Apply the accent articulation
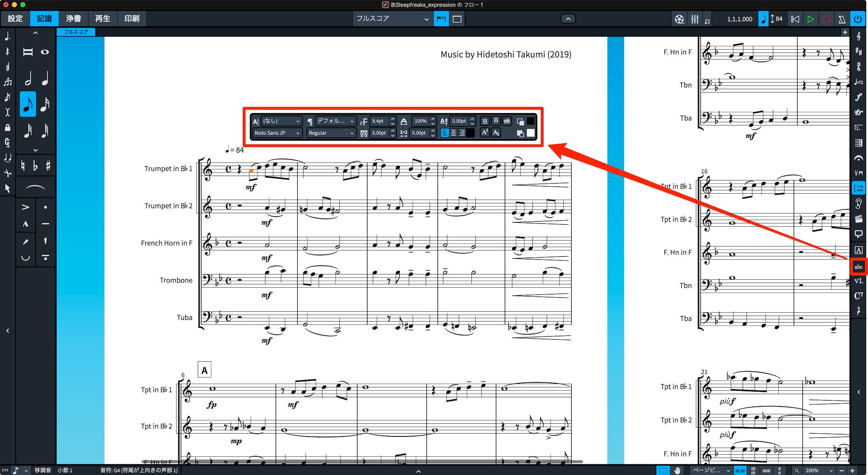 25,207
